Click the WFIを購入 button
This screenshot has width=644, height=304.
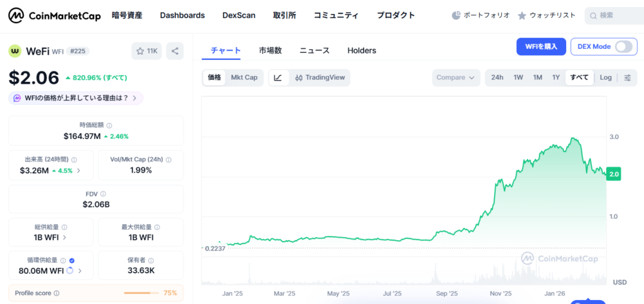(541, 46)
